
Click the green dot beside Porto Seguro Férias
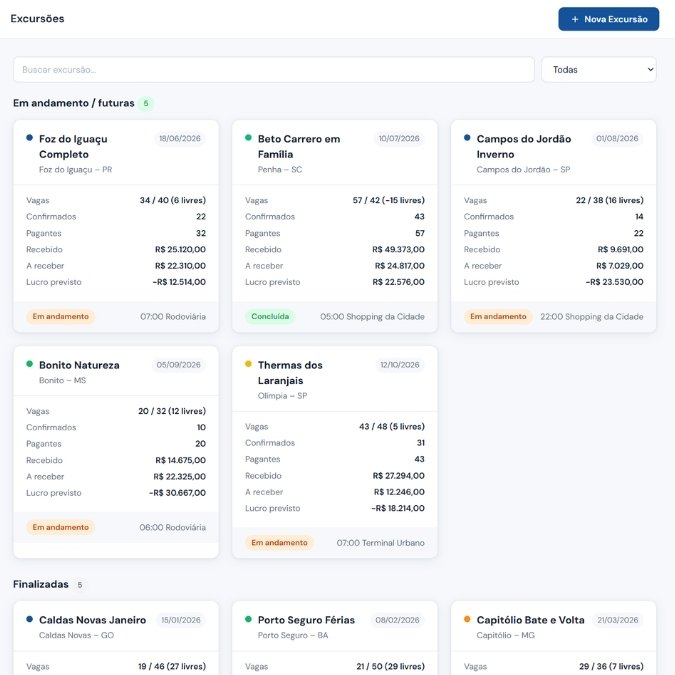248,619
